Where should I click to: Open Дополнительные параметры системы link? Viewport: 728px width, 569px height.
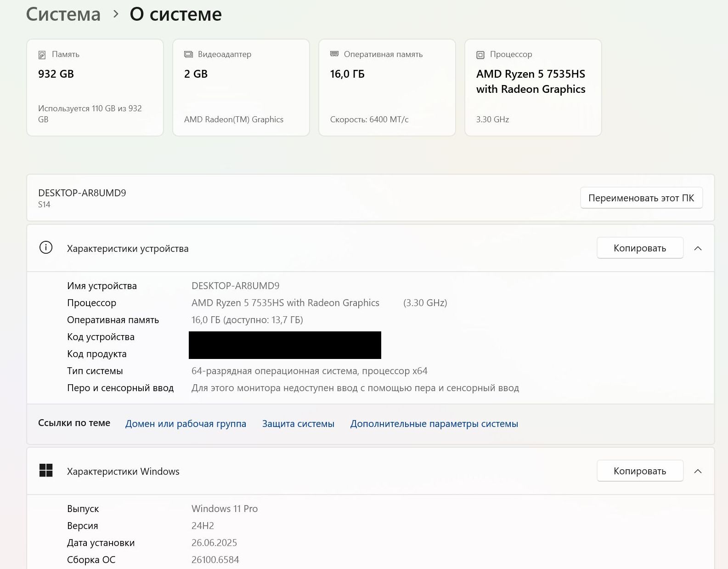(434, 424)
